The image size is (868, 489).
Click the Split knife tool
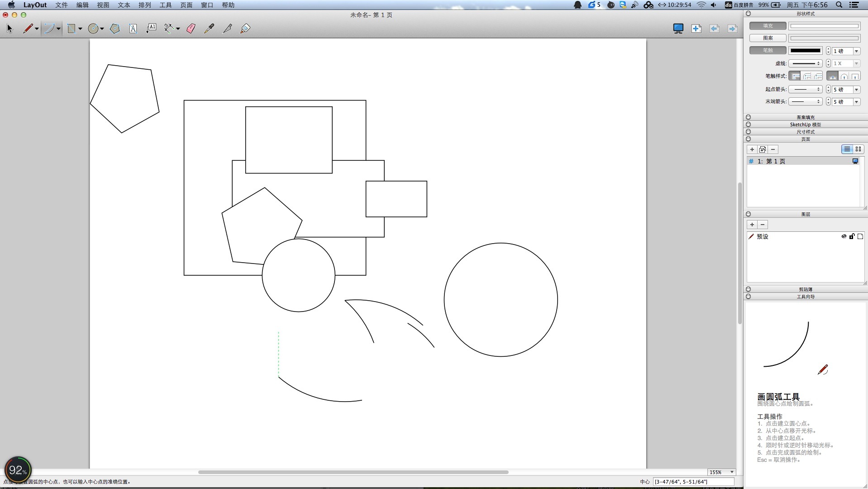pyautogui.click(x=228, y=29)
